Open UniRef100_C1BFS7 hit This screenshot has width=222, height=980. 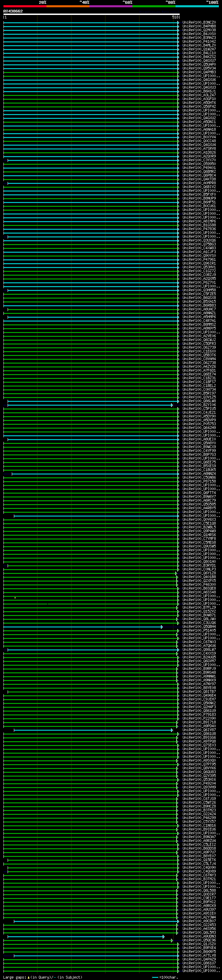point(199,382)
